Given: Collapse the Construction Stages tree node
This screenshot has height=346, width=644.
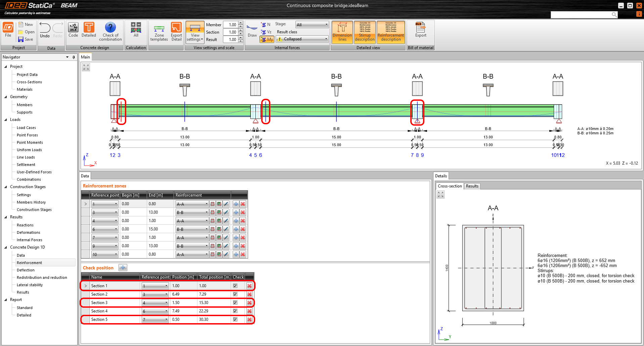Looking at the screenshot, I should pyautogui.click(x=5, y=187).
